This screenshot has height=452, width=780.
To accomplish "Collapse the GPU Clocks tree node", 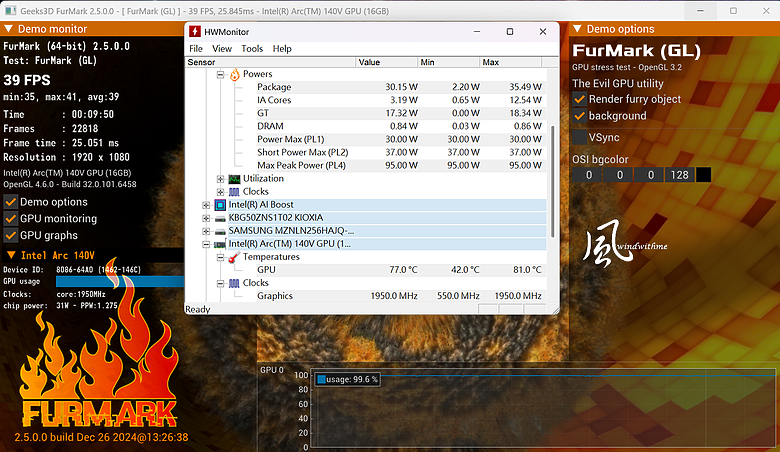I will pos(220,283).
